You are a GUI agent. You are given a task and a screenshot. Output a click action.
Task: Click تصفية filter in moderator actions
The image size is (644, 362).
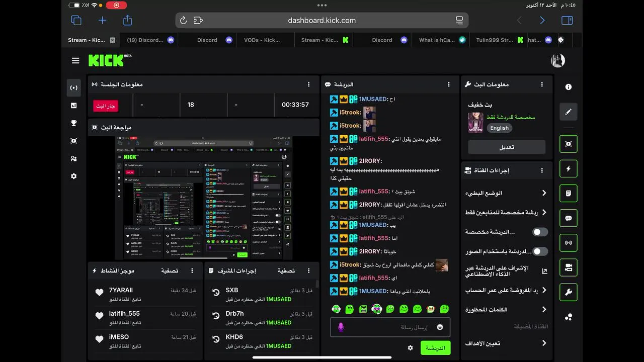pos(286,270)
